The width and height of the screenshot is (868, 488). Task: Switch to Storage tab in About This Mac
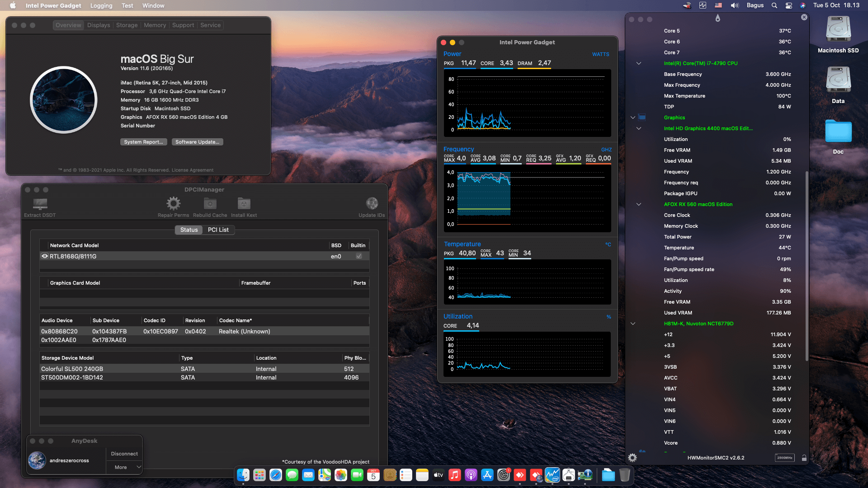click(127, 25)
